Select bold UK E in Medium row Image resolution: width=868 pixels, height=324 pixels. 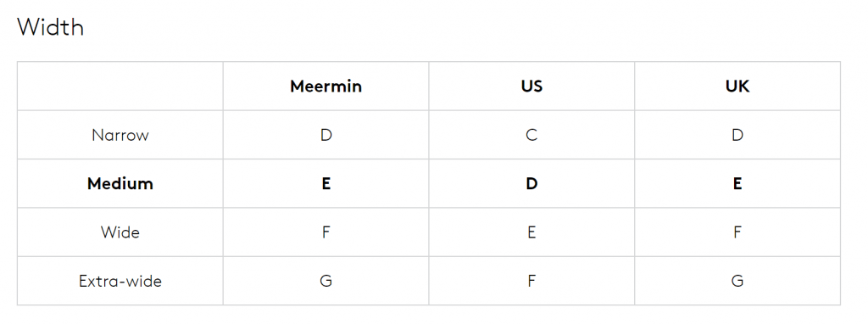coord(737,184)
